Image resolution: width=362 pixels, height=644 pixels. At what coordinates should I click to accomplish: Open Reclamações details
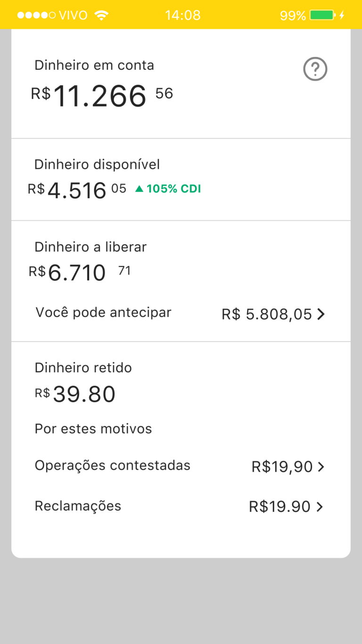coord(78,506)
